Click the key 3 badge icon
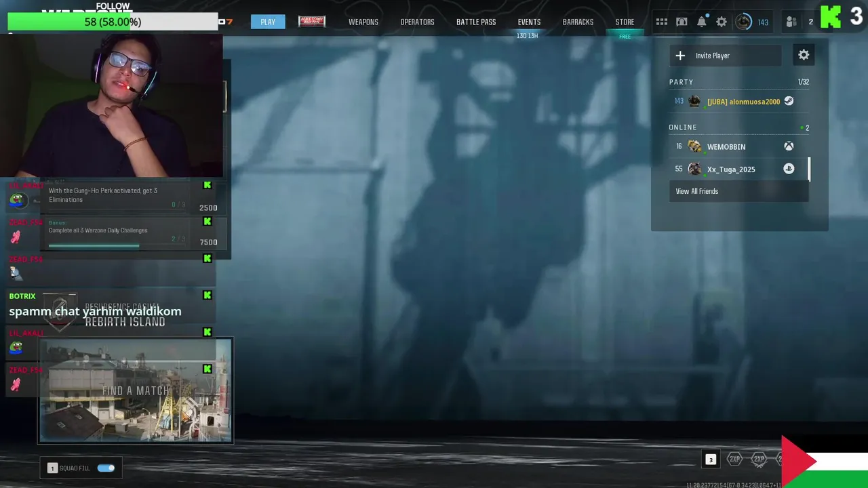The width and height of the screenshot is (868, 488). (x=711, y=460)
